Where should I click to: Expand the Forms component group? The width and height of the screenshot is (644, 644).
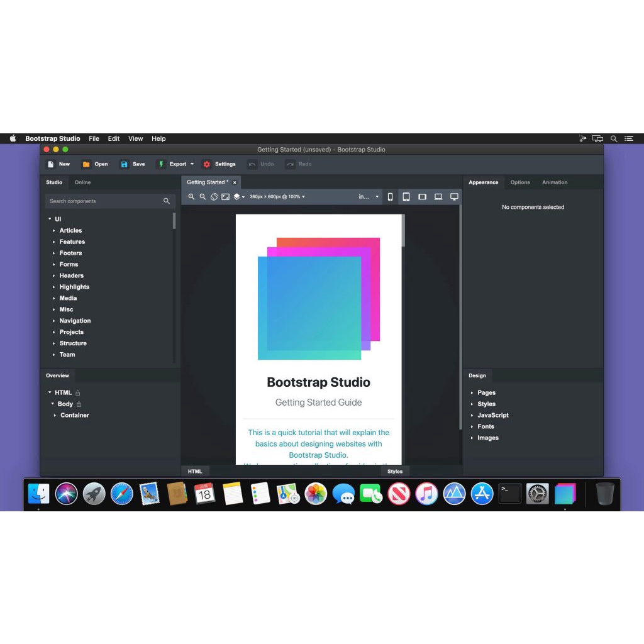point(54,265)
